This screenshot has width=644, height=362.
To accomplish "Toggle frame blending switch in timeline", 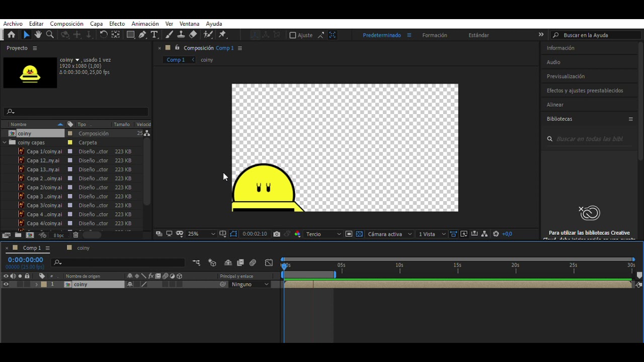I will tap(240, 262).
